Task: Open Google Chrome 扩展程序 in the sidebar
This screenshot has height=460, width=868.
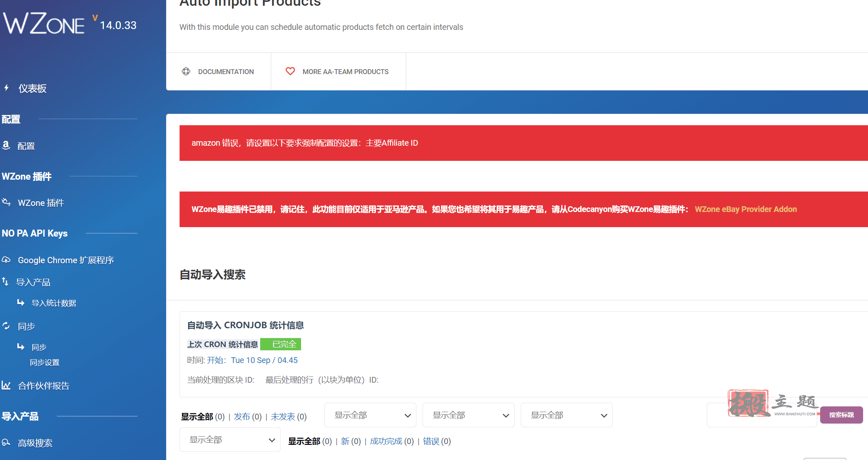Action: coord(66,260)
